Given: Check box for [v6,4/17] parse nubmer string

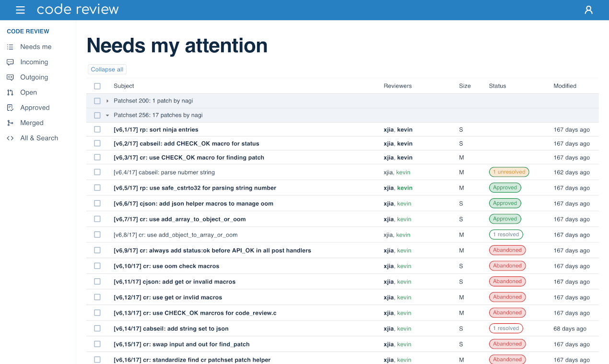Looking at the screenshot, I should click(x=97, y=172).
